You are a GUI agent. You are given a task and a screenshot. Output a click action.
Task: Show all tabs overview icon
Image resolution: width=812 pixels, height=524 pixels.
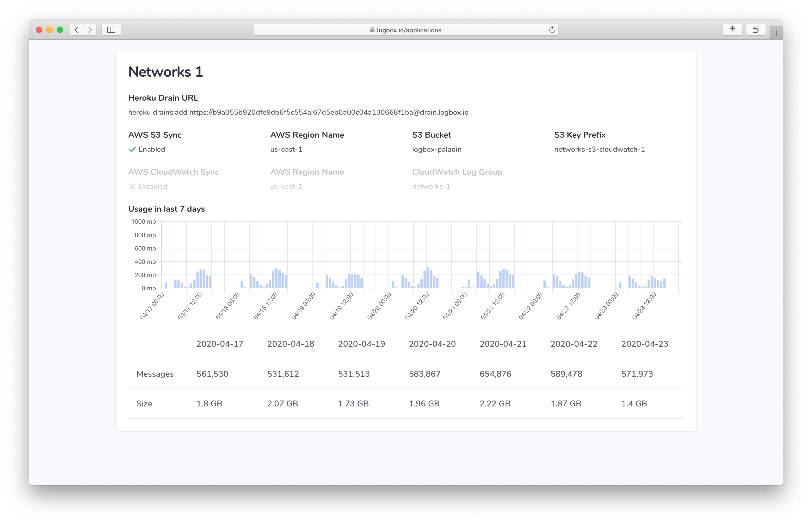(755, 30)
